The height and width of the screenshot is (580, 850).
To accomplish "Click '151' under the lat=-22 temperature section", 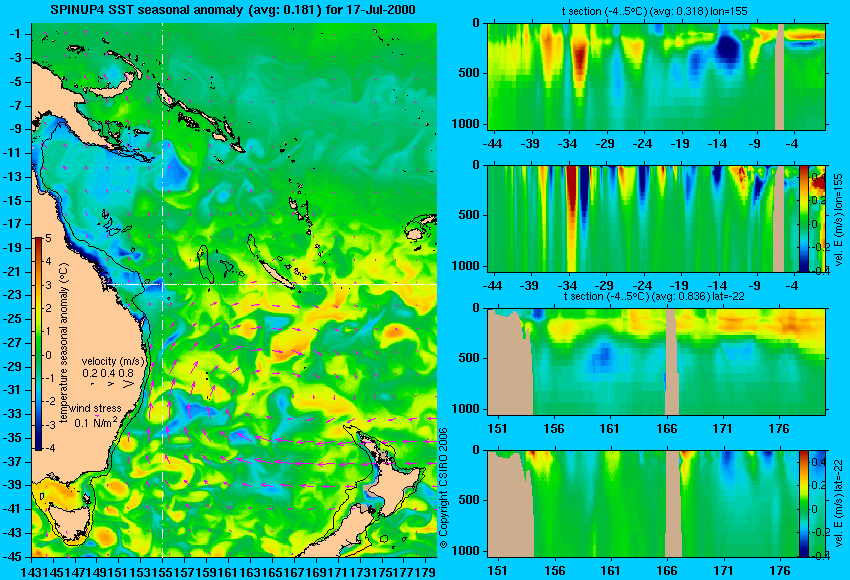I will (x=497, y=429).
